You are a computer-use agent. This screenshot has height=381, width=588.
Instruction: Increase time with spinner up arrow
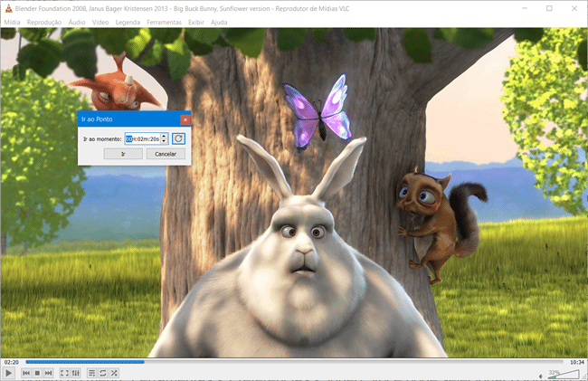pyautogui.click(x=165, y=136)
